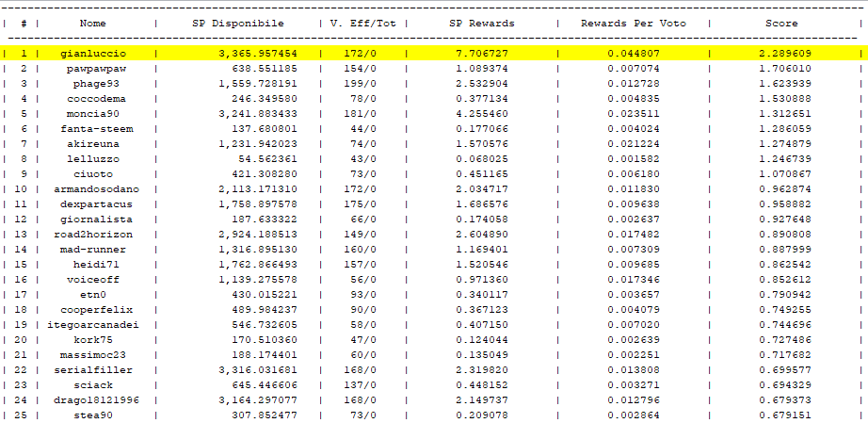Click the SP value 1,316.895130

258,249
